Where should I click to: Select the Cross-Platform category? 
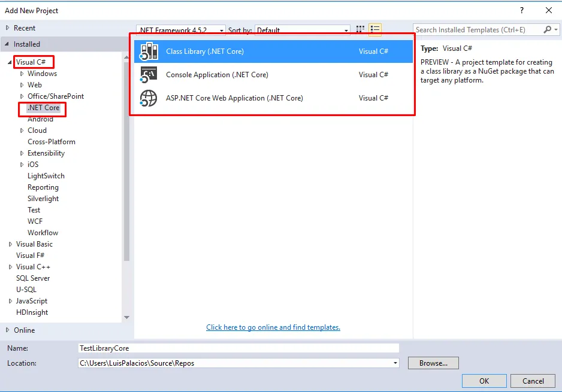pyautogui.click(x=52, y=142)
